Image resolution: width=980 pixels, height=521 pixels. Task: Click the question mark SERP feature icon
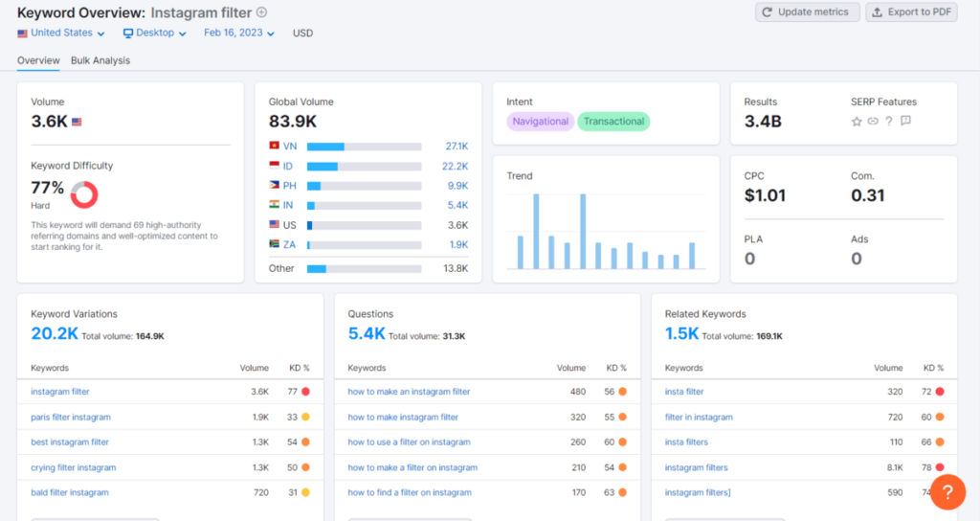click(889, 122)
